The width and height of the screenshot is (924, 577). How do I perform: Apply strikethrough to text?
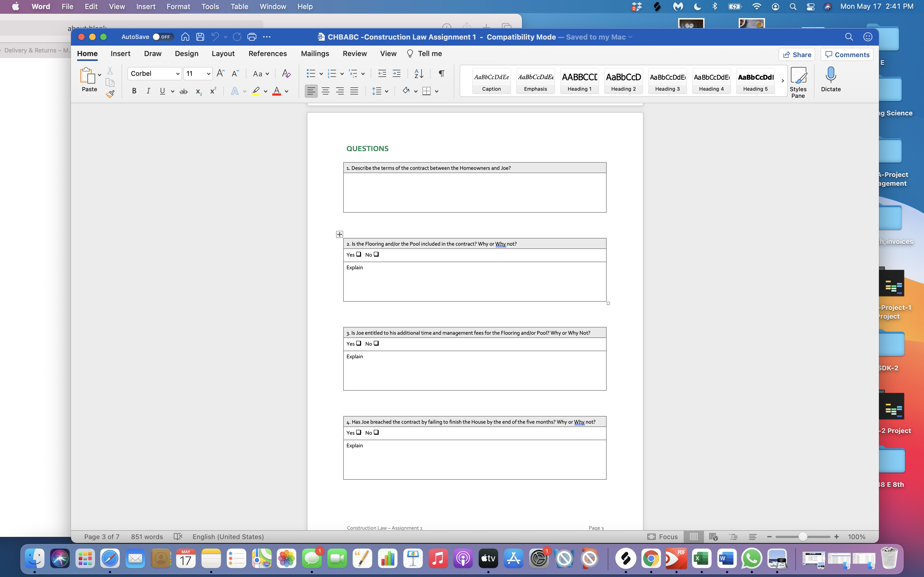tap(184, 91)
